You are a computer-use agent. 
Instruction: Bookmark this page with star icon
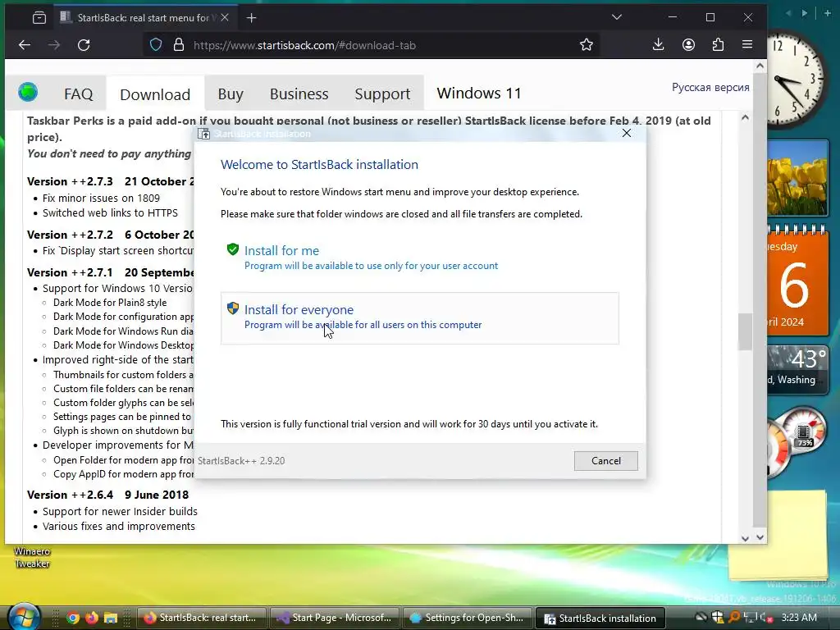[x=586, y=45]
